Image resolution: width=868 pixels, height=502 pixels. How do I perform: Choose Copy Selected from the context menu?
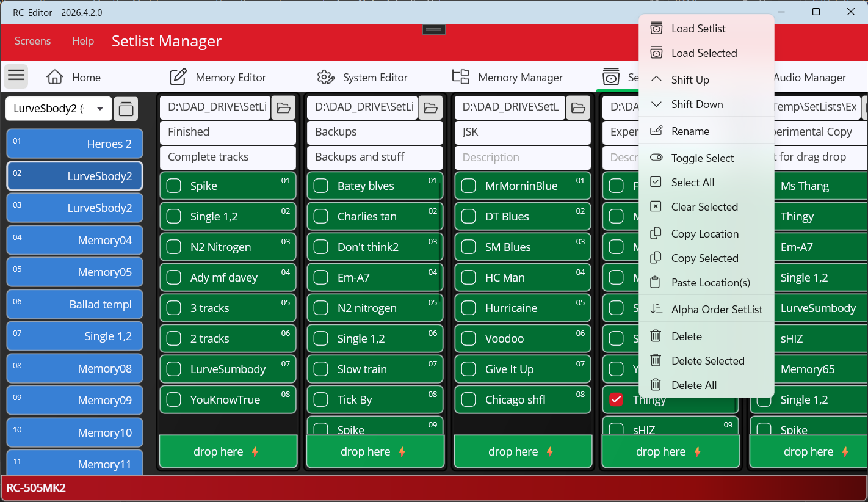(x=706, y=258)
